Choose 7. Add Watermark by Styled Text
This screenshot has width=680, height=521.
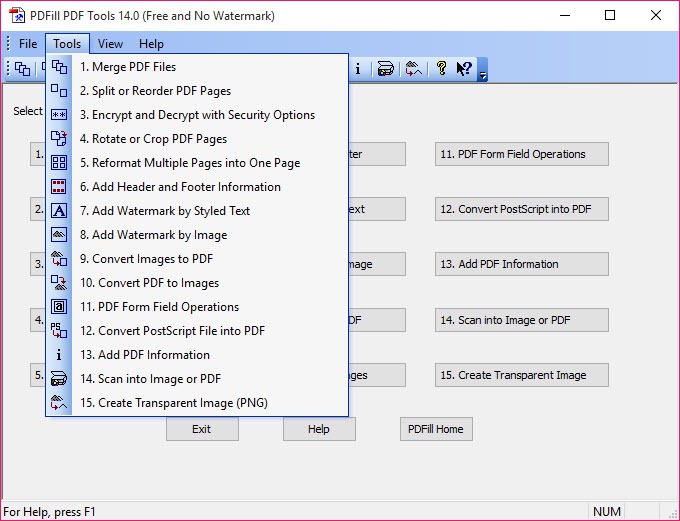[197, 211]
